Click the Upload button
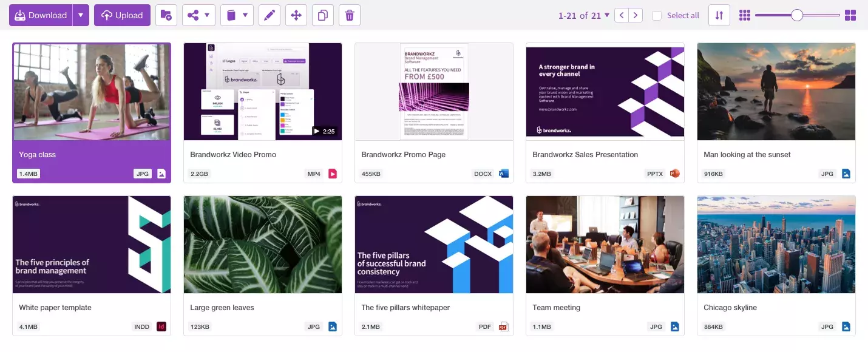868x352 pixels. [122, 15]
